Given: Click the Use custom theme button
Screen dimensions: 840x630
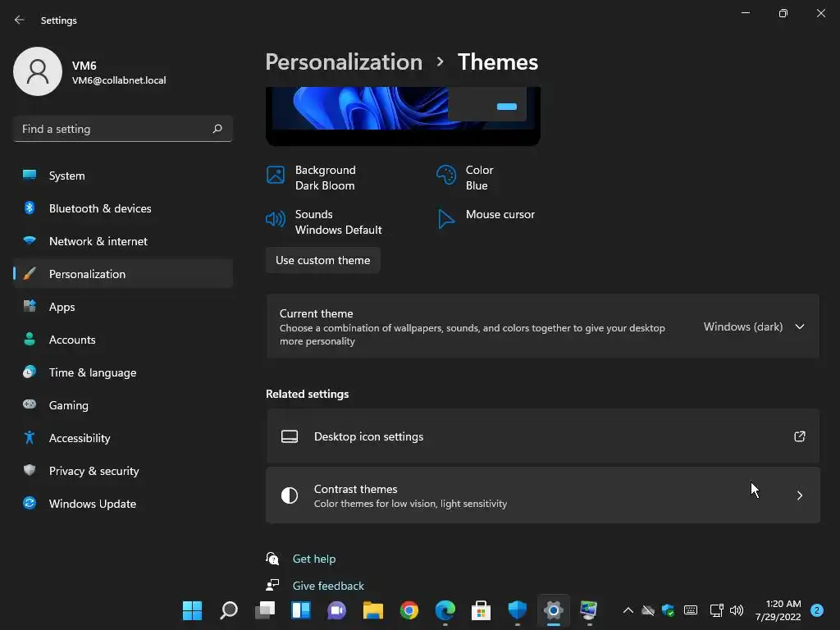Looking at the screenshot, I should tap(323, 260).
